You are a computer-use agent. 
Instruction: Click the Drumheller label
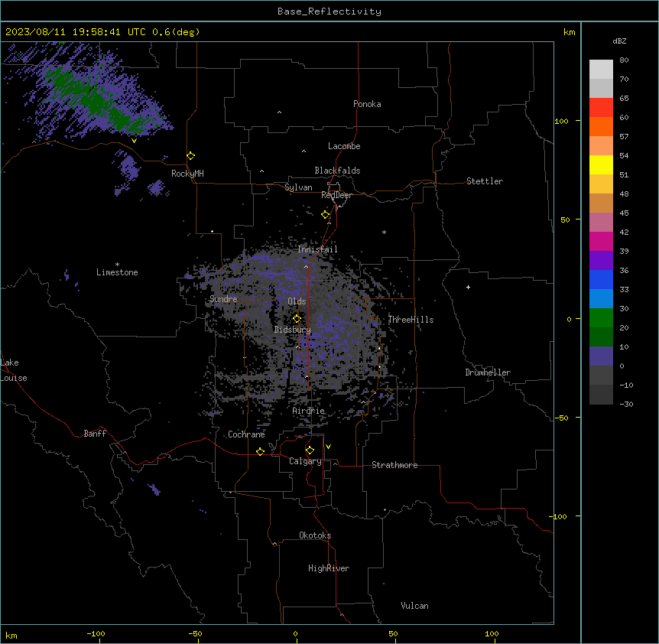coord(488,372)
